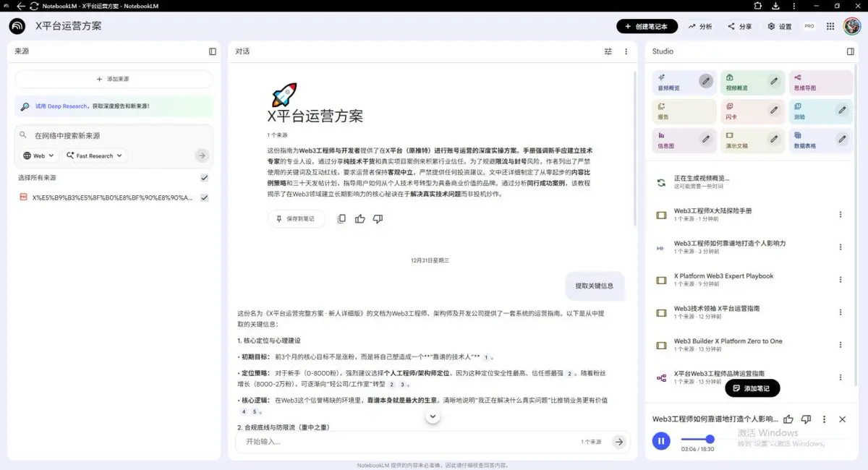This screenshot has width=868, height=470.
Task: Open options menu for X平台Web3工程师品牌运营指南 note
Action: point(841,377)
